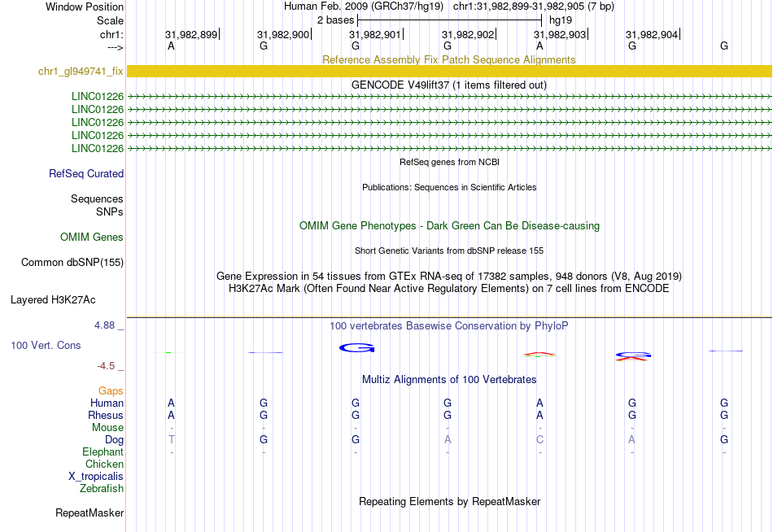773x532 pixels.
Task: Click the X_tropicalis species row label
Action: pos(96,477)
